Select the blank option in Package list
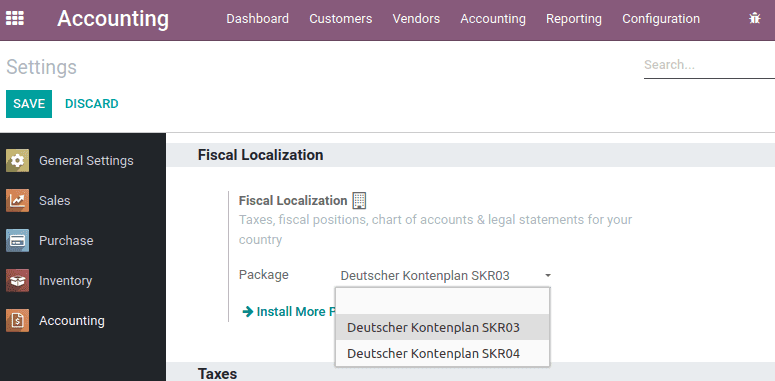 point(442,301)
